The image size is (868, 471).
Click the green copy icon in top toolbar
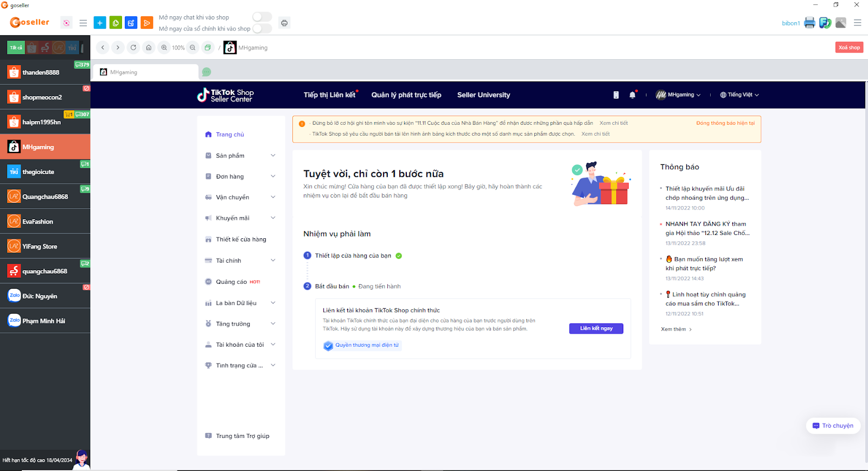click(116, 23)
